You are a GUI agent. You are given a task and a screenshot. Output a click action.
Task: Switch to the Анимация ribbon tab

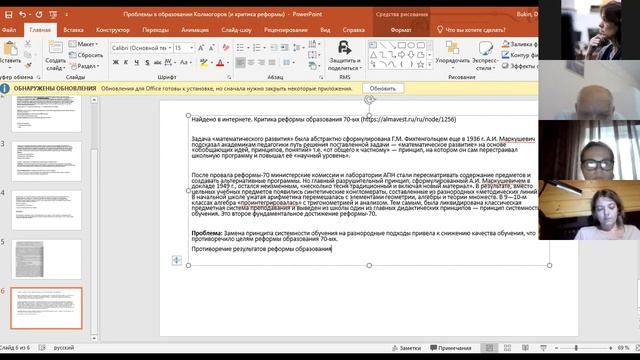tap(195, 30)
